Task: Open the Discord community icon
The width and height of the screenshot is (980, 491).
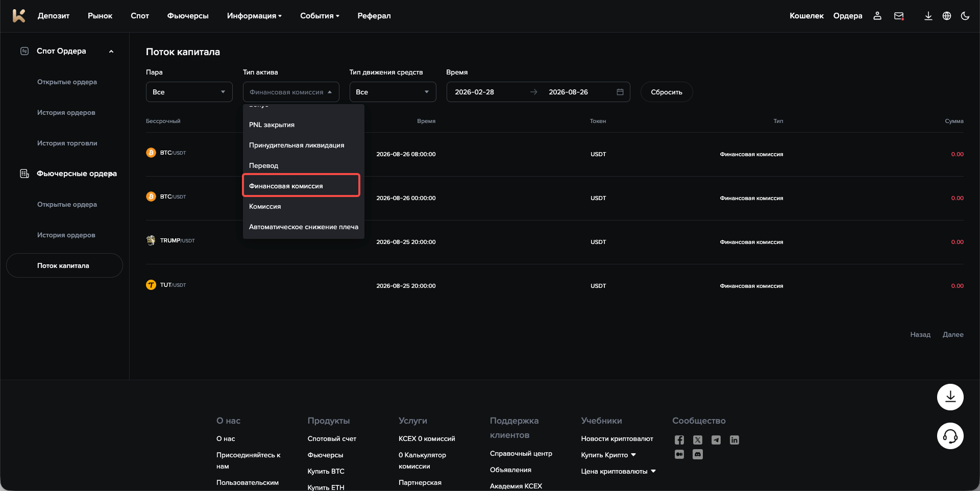Action: pyautogui.click(x=698, y=454)
